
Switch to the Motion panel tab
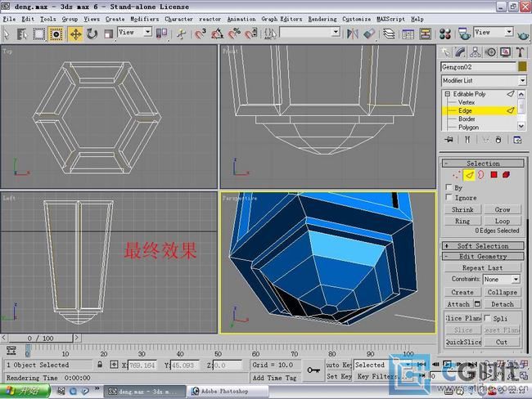[490, 52]
